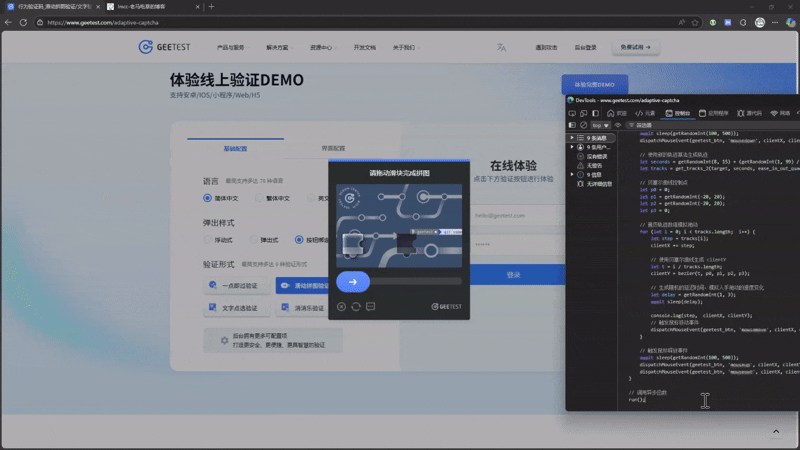Switch to the interface configuration tab (界面配置)
Viewport: 800px width, 450px height.
coord(333,148)
